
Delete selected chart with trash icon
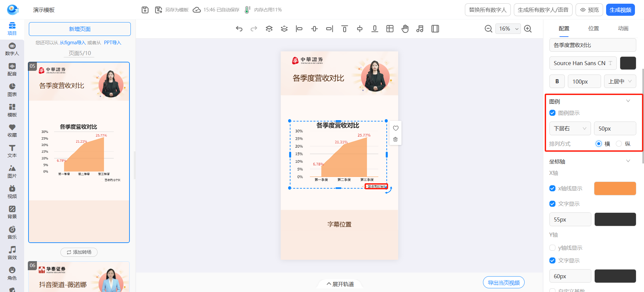point(395,139)
